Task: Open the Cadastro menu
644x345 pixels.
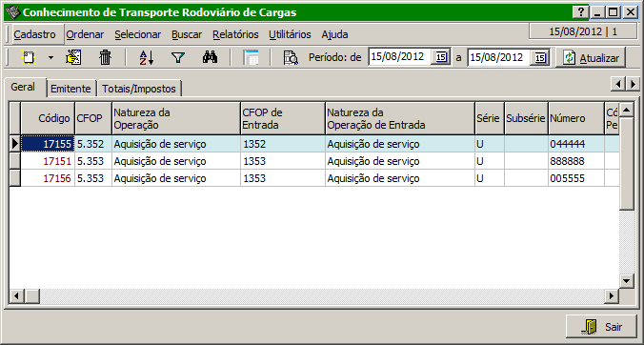Action: click(34, 34)
